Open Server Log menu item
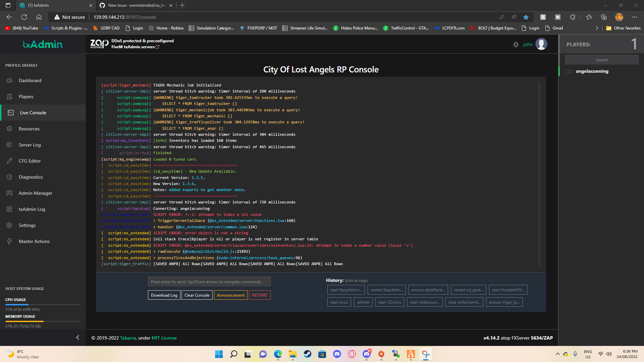644x362 pixels. pyautogui.click(x=30, y=145)
